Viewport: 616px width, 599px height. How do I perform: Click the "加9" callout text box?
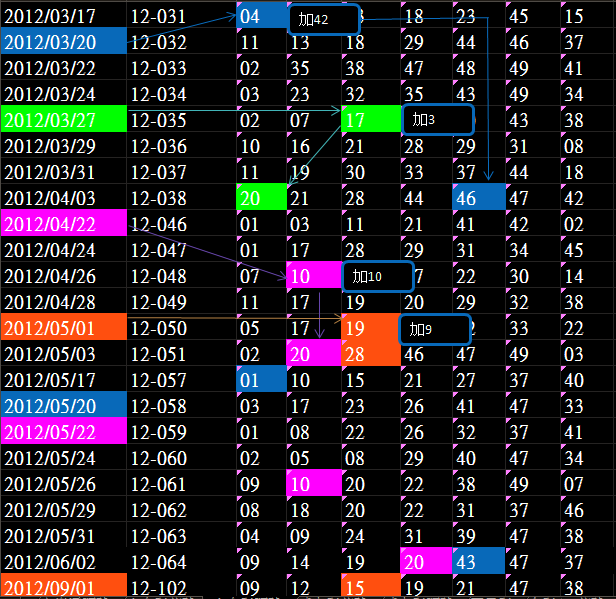point(434,328)
